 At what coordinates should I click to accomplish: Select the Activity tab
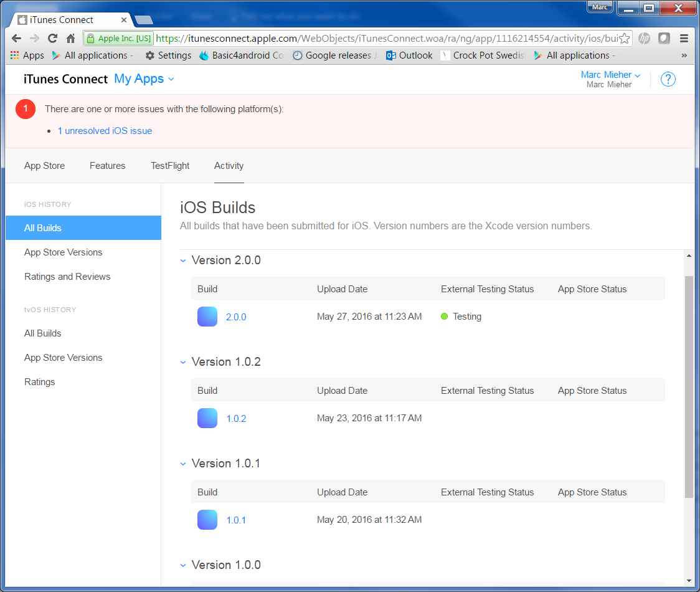pos(229,166)
